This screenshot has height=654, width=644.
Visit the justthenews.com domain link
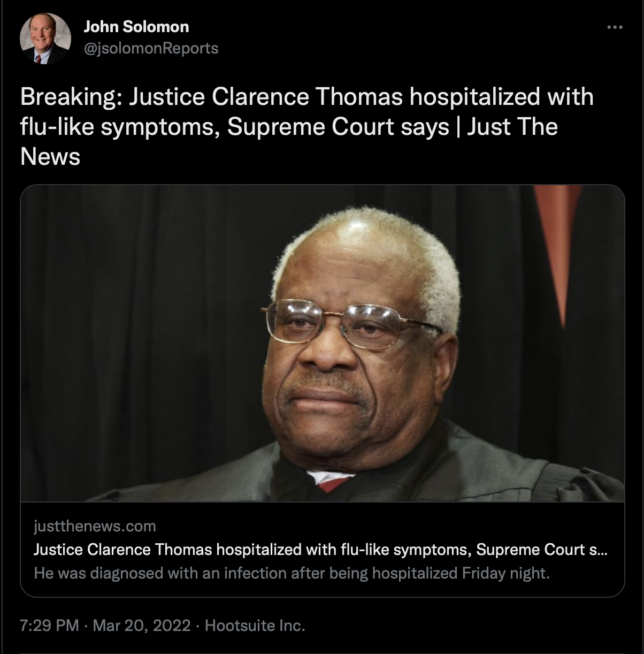95,527
